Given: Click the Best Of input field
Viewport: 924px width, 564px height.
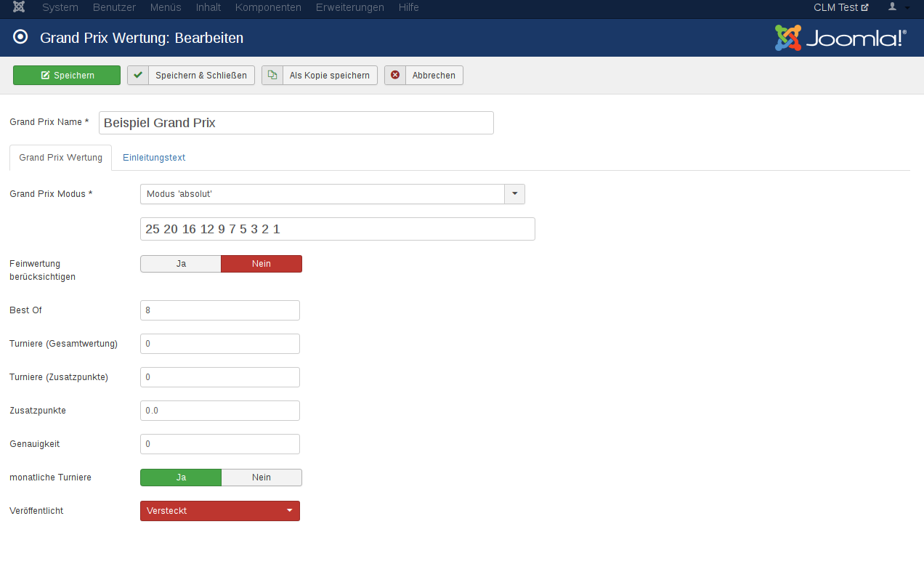Looking at the screenshot, I should point(219,310).
